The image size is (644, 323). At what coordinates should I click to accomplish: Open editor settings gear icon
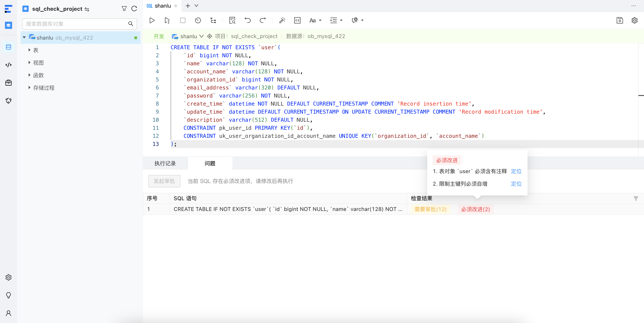coord(635,20)
